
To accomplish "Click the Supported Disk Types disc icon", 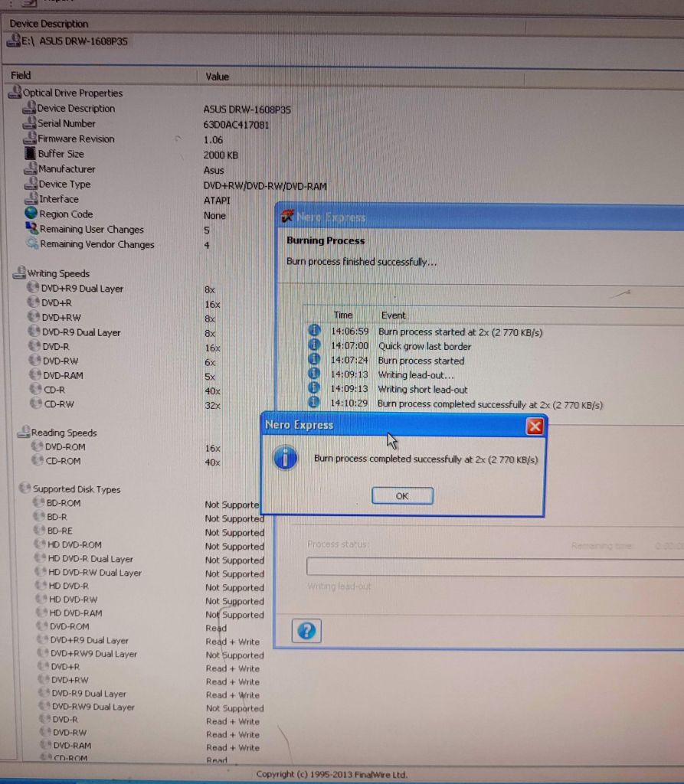I will pyautogui.click(x=25, y=488).
